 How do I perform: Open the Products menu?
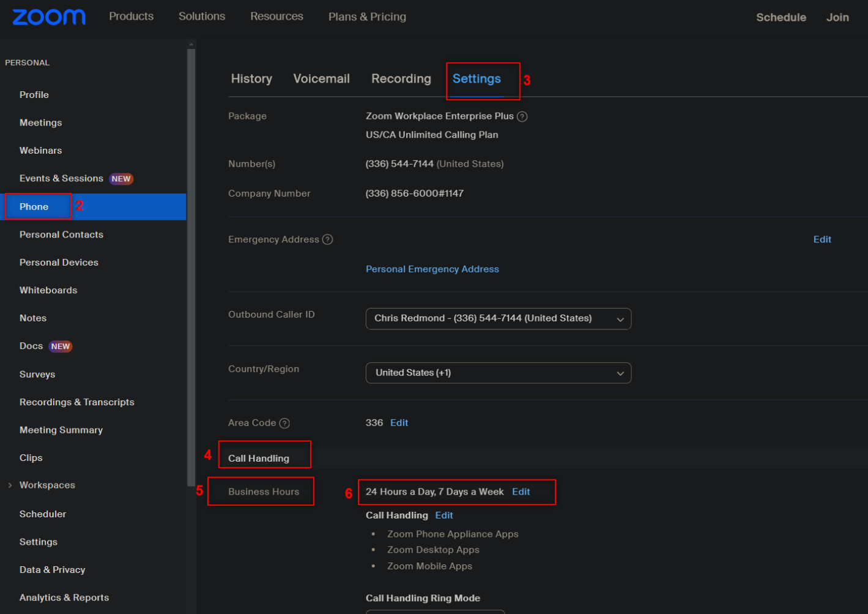coord(132,17)
